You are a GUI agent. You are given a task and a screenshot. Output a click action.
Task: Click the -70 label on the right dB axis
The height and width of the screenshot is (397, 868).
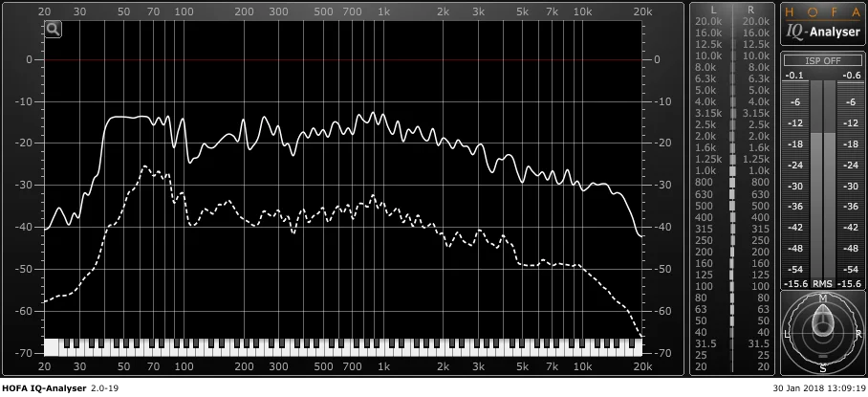pyautogui.click(x=662, y=353)
